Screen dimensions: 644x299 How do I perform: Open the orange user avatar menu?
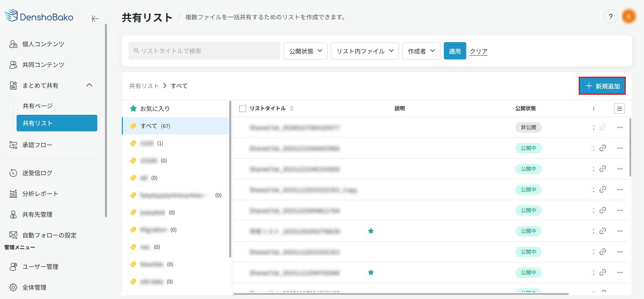(x=629, y=16)
